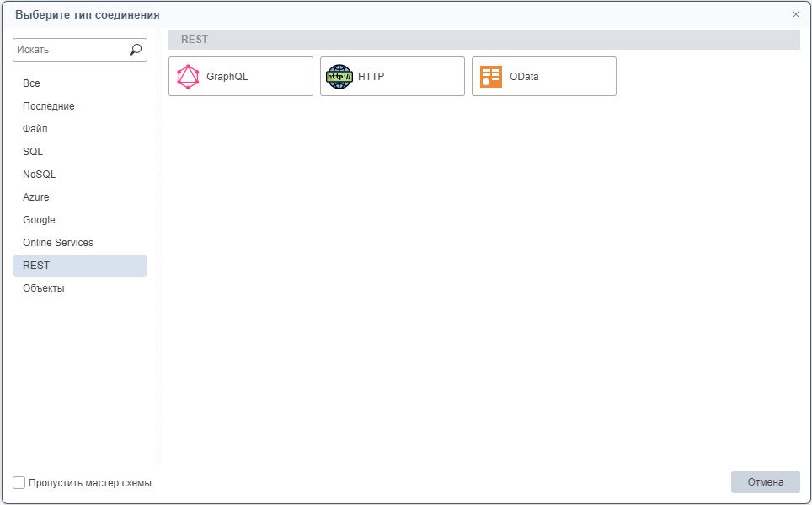The height and width of the screenshot is (505, 812).
Task: Choose the OData connection tile label
Action: coord(524,77)
